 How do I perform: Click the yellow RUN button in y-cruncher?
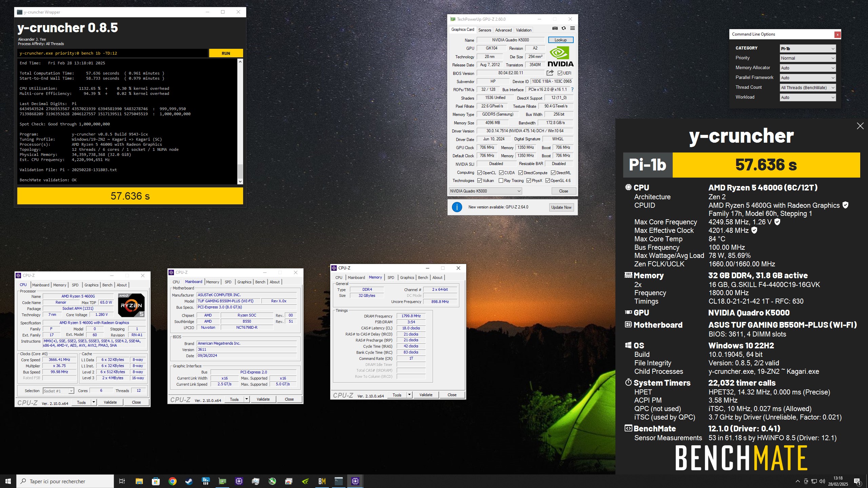pos(226,53)
